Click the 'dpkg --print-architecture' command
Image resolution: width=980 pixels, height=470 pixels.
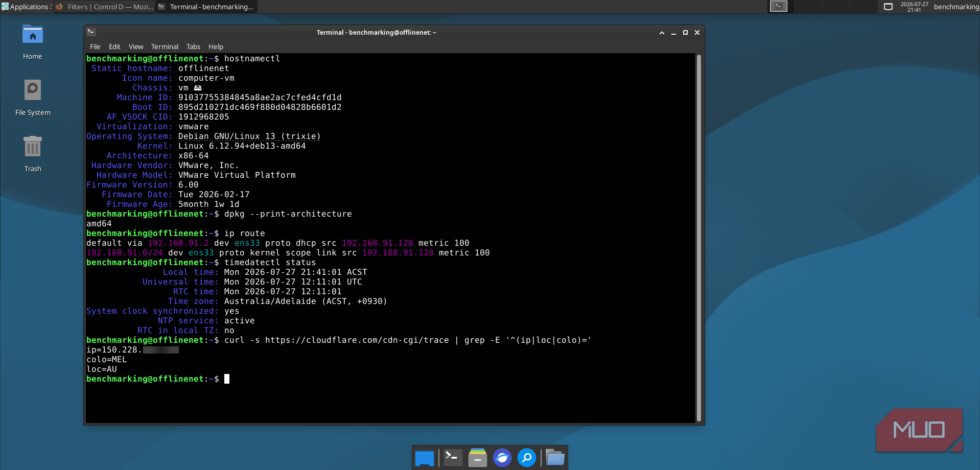pos(288,214)
